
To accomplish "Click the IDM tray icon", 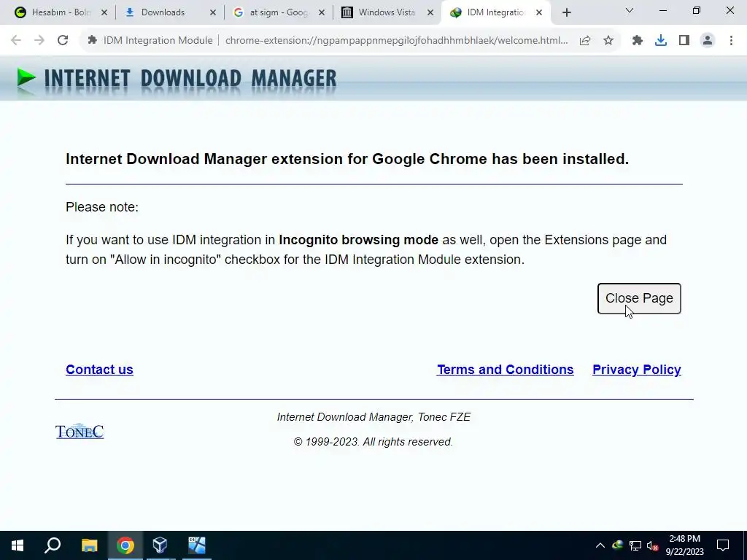I will [617, 545].
